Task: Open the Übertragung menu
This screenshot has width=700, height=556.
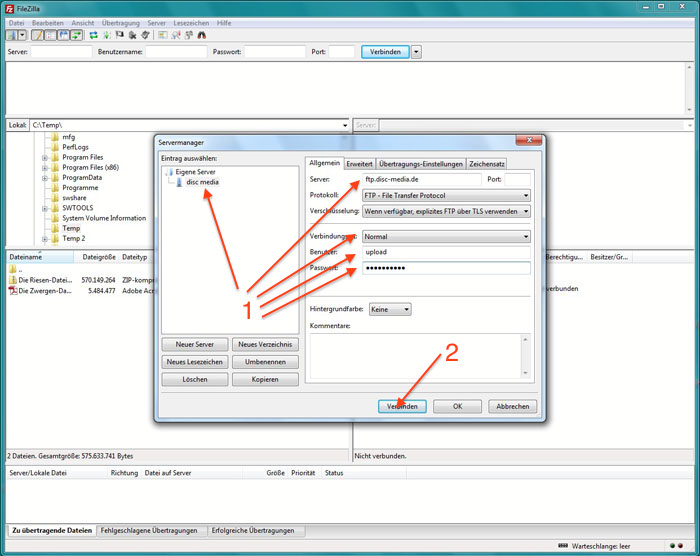Action: [121, 23]
